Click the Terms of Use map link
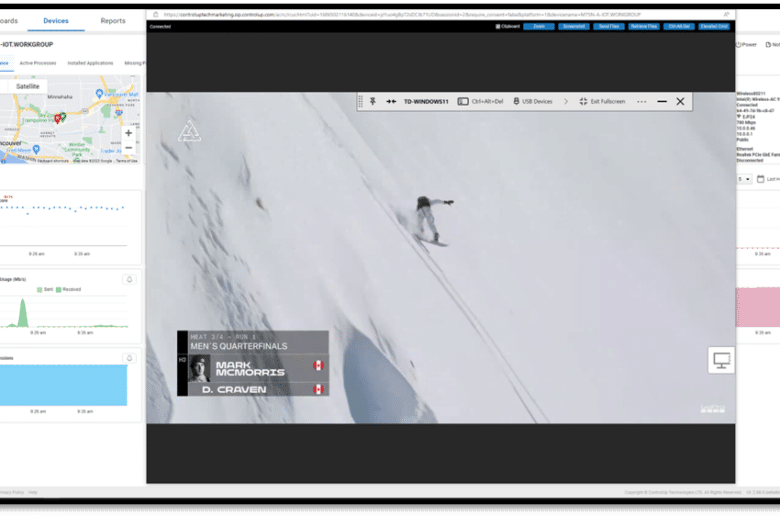Image resolution: width=780 pixels, height=516 pixels. tap(127, 161)
